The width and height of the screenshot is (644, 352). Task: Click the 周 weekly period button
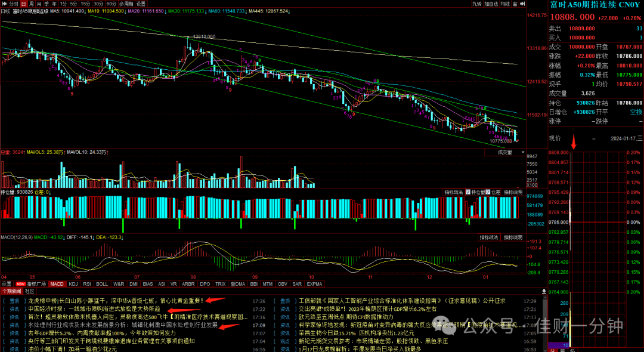coord(31,4)
